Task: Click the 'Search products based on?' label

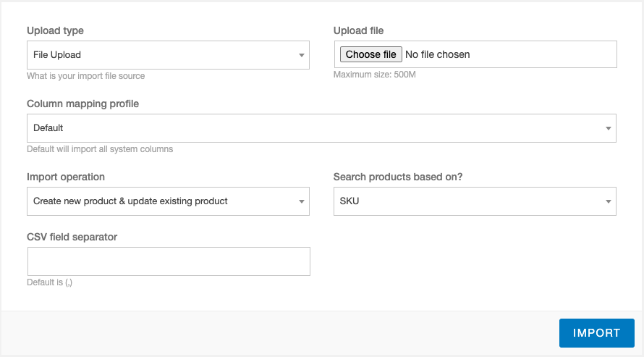Action: [398, 177]
